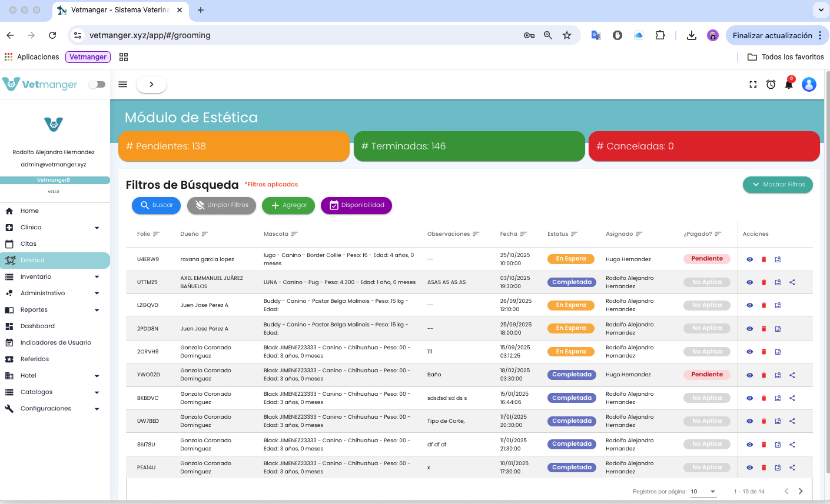The height and width of the screenshot is (504, 830).
Task: Go to Citas in the sidebar
Action: tap(28, 244)
